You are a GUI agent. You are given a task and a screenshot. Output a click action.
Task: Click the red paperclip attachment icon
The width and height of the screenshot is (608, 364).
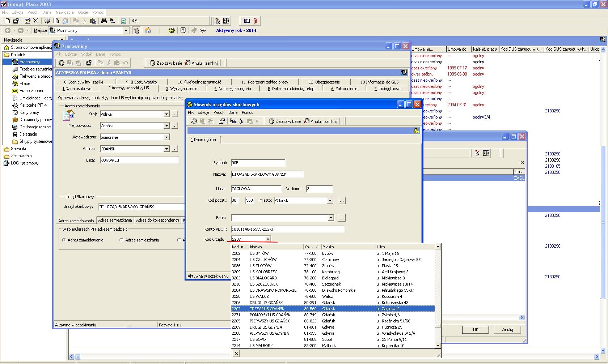pos(255,21)
